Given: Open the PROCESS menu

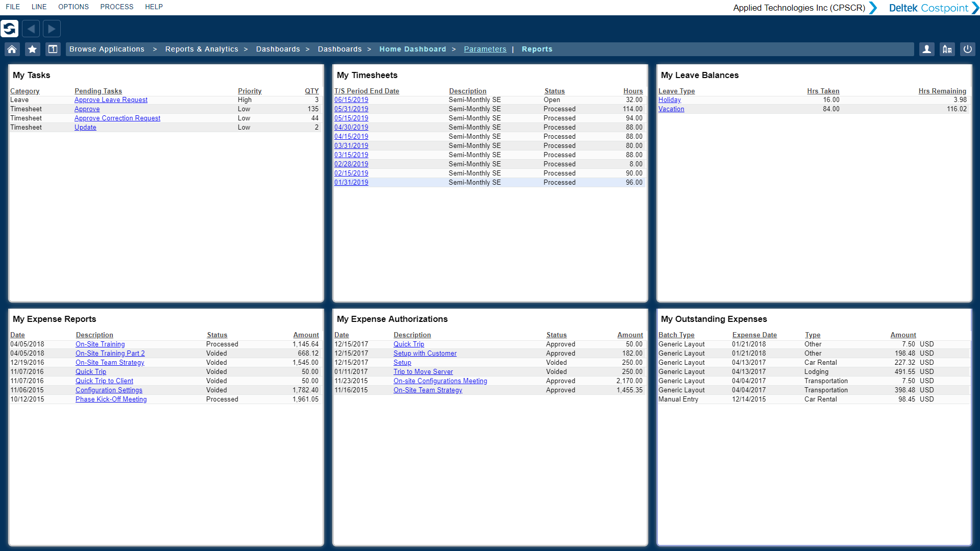Looking at the screenshot, I should coord(116,7).
